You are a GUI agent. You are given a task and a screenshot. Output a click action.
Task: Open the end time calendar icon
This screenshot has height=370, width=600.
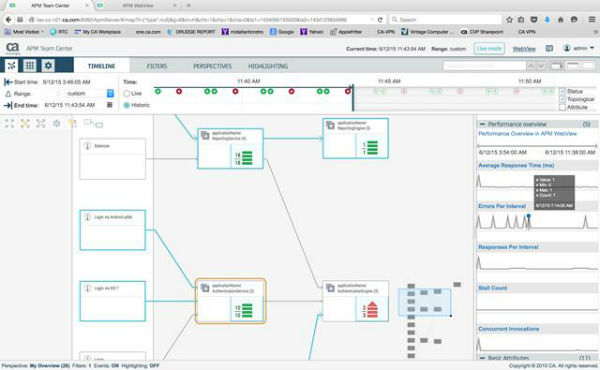pos(110,105)
